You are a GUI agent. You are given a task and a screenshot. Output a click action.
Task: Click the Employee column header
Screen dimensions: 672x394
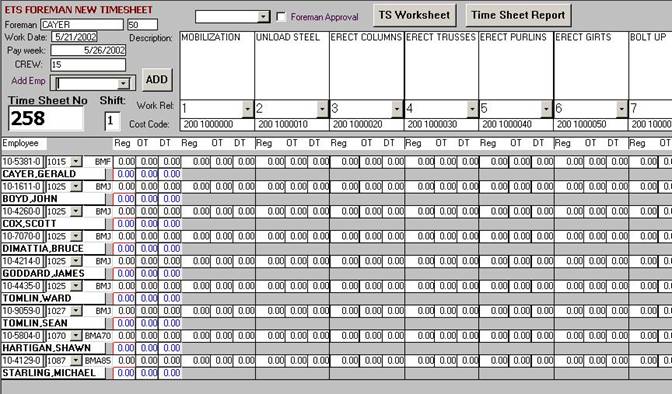pos(24,143)
